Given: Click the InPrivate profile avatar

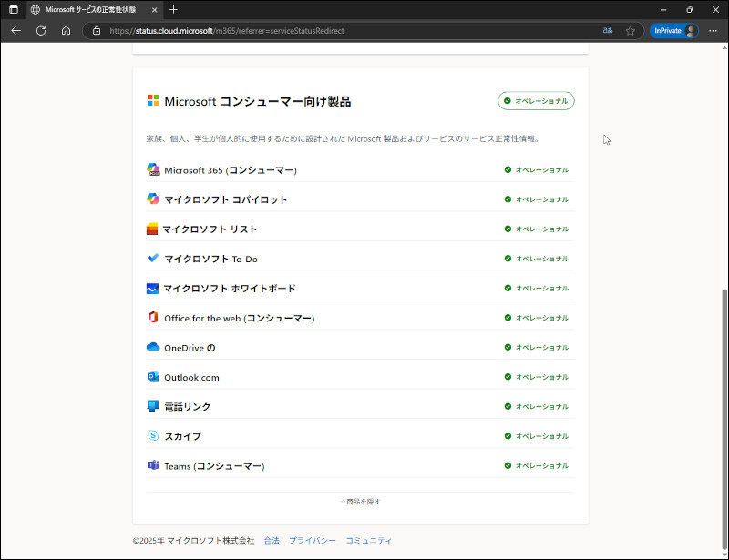Looking at the screenshot, I should (x=691, y=31).
